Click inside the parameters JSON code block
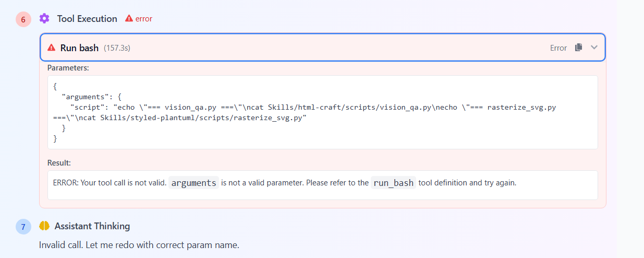This screenshot has height=258, width=644. coord(323,112)
